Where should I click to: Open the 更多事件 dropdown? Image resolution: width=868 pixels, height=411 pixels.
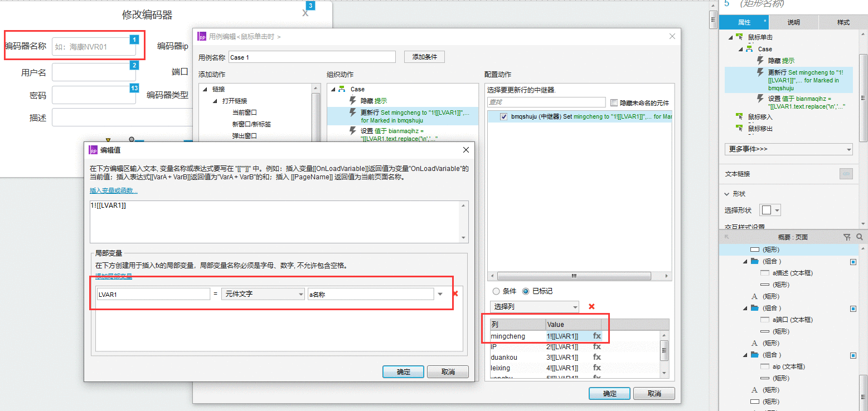[x=788, y=149]
